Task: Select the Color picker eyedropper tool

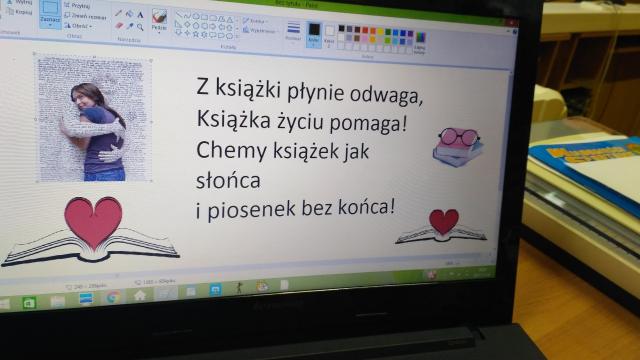Action: click(129, 26)
